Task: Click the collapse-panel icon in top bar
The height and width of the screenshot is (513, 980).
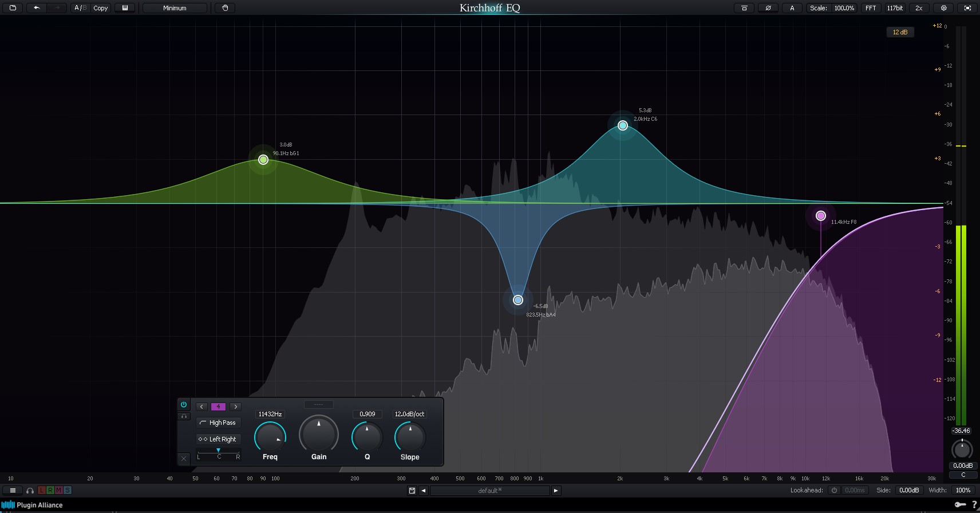Action: click(744, 8)
